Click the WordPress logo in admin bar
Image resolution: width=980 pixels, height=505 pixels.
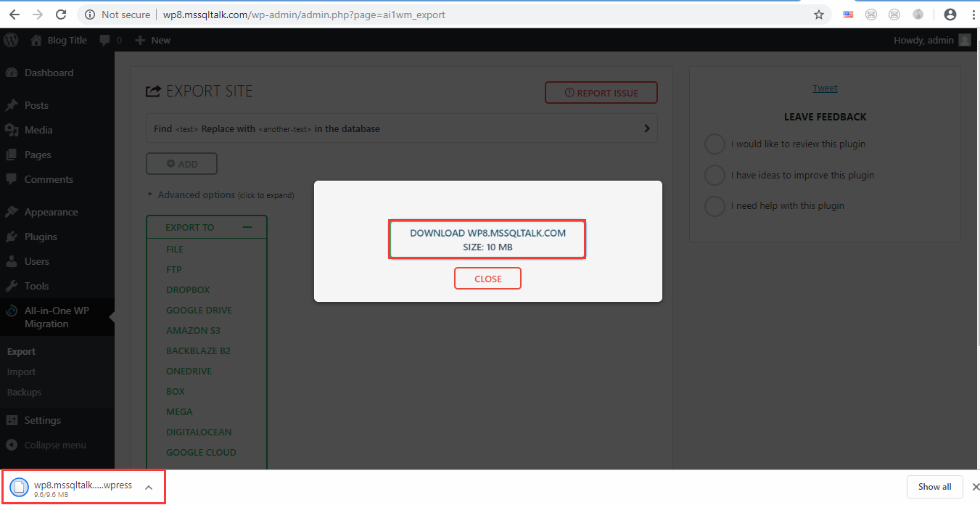click(11, 40)
